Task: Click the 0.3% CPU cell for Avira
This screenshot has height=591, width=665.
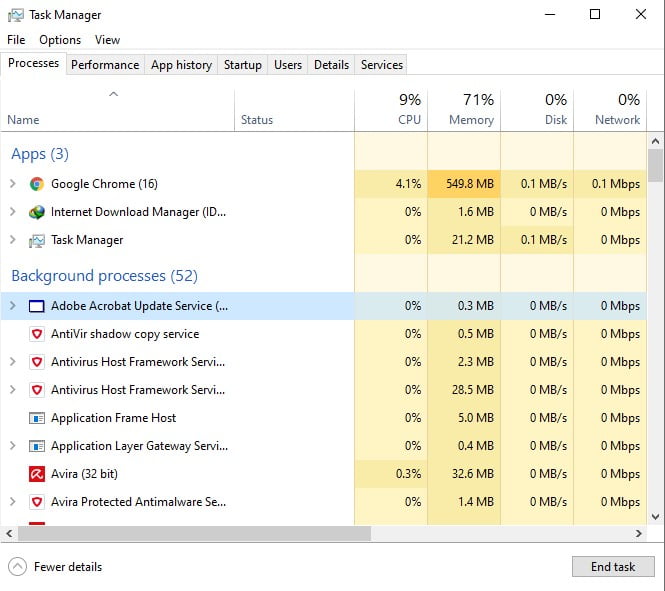Action: point(391,474)
